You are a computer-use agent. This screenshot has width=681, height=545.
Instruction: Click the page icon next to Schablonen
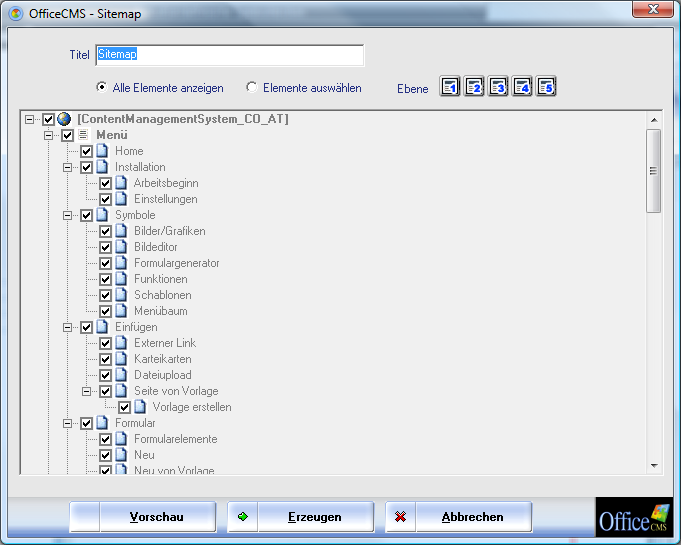[x=121, y=295]
